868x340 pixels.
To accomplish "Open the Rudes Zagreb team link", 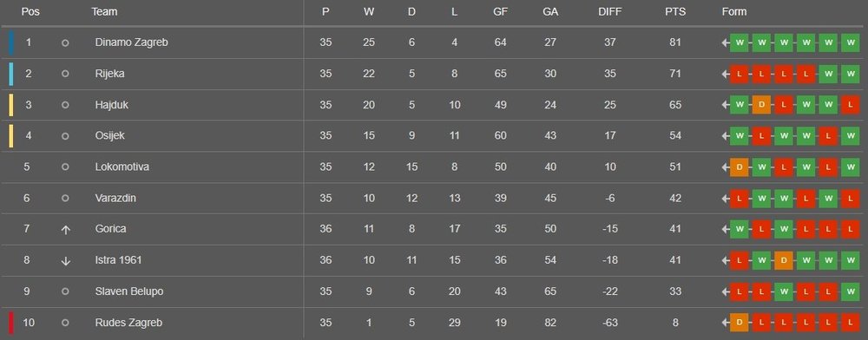I will (x=128, y=323).
